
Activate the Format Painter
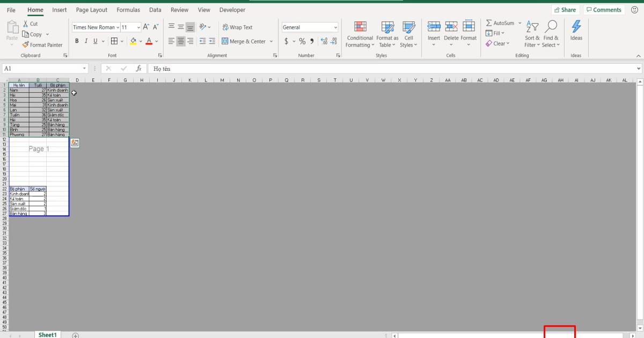point(43,45)
